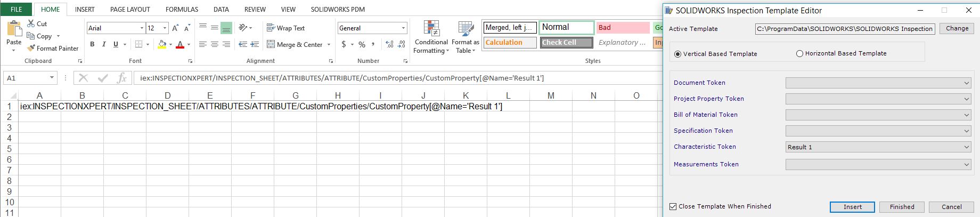Click the Bold formatting icon
The height and width of the screenshot is (217, 980).
click(92, 44)
